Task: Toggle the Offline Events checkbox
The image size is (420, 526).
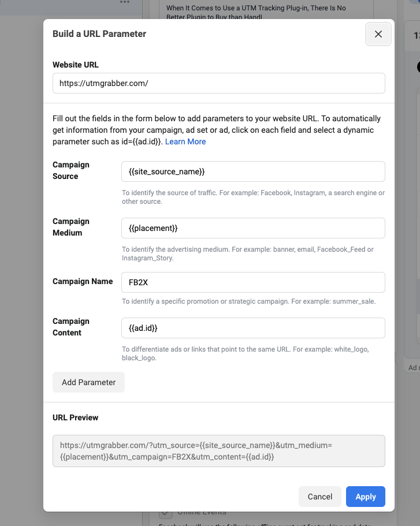Action: coord(166,513)
